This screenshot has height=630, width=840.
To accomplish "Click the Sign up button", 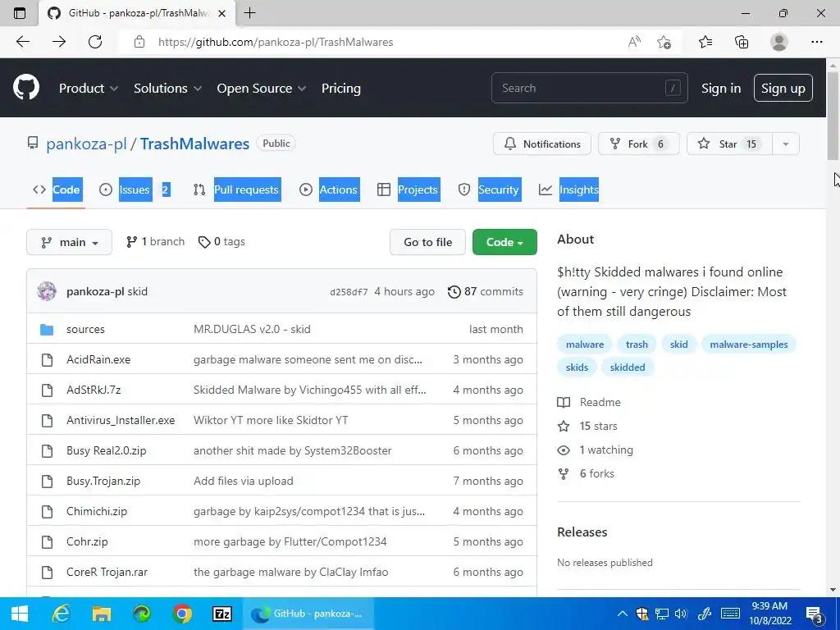I will coord(783,88).
